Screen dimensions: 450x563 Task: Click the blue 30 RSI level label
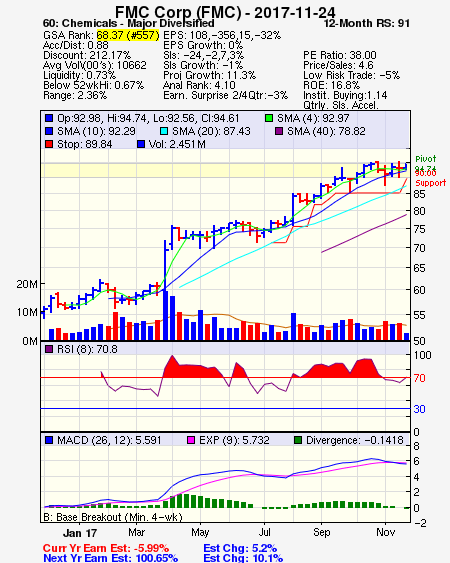click(419, 409)
